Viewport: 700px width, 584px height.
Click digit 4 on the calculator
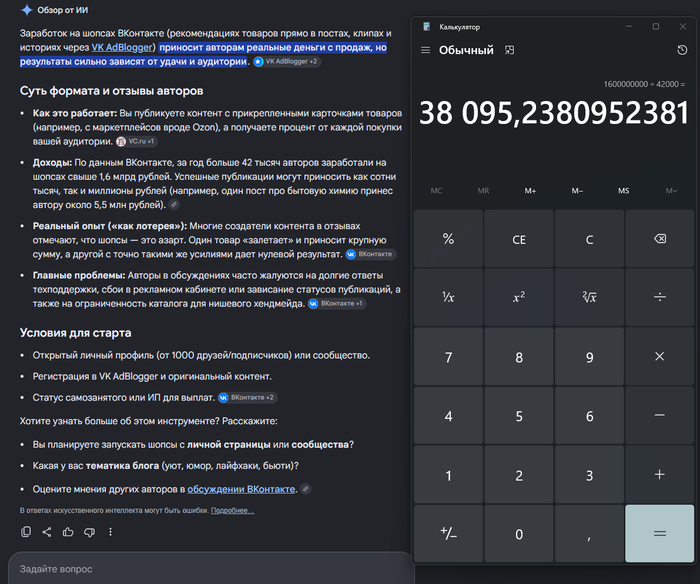[448, 415]
